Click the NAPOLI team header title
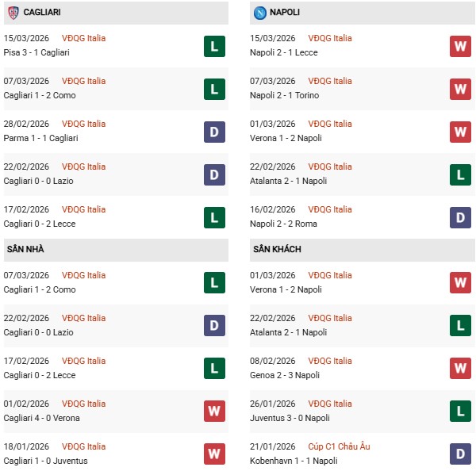The height and width of the screenshot is (471, 476). 286,13
